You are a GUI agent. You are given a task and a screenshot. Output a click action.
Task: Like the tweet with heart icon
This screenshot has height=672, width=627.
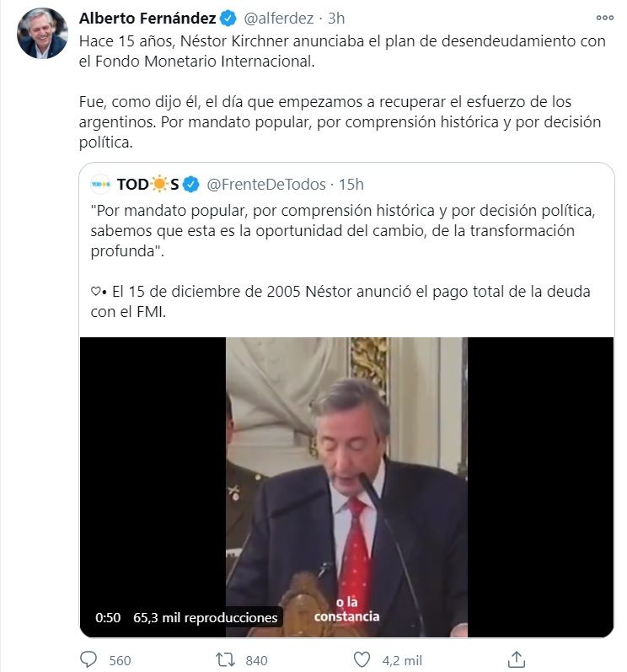click(x=362, y=659)
